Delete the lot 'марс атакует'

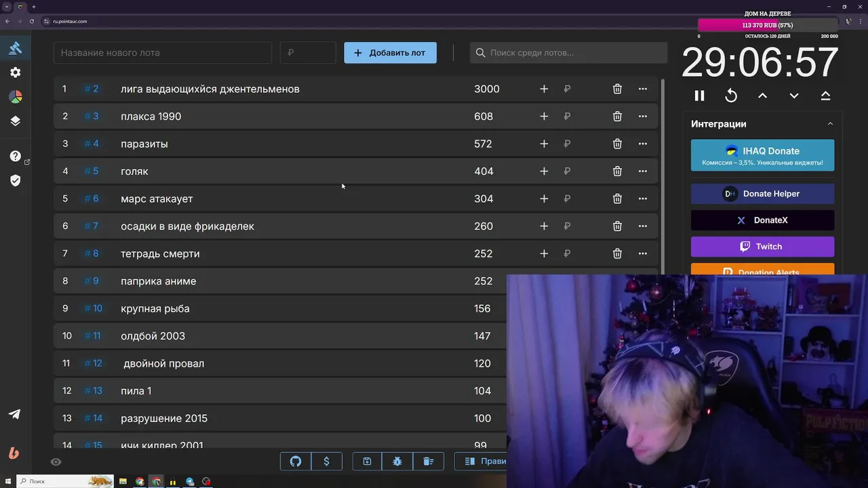(617, 199)
